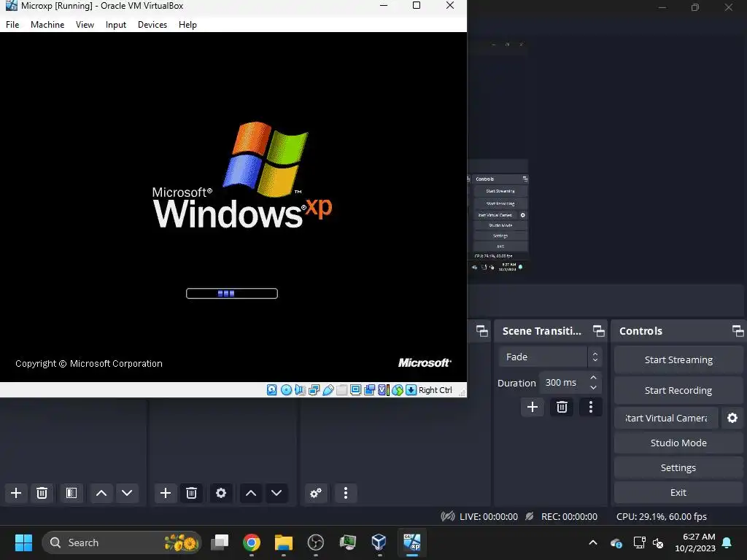Open the Devices menu in VirtualBox
The height and width of the screenshot is (560, 747).
click(x=152, y=25)
